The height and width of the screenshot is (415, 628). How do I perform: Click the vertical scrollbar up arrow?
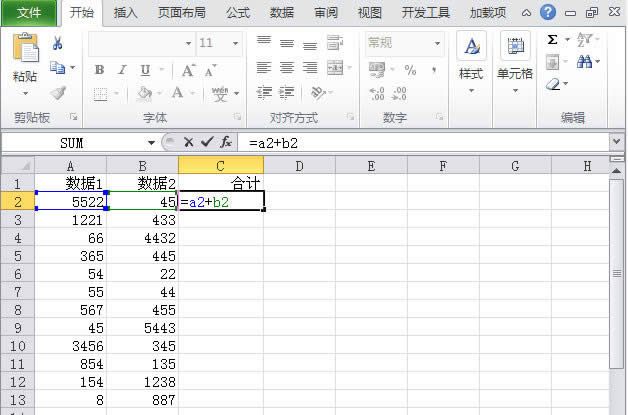tap(616, 171)
